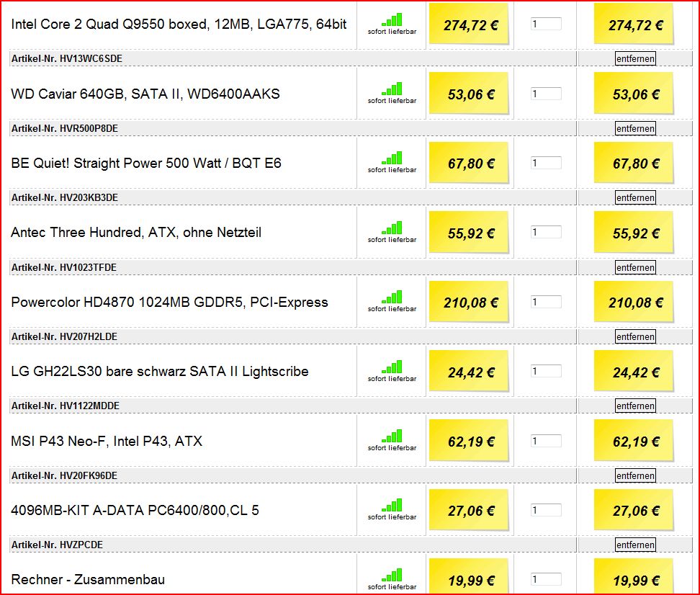Remove WD Caviar 640GB via entfernen button
This screenshot has height=595, width=700.
click(x=635, y=129)
